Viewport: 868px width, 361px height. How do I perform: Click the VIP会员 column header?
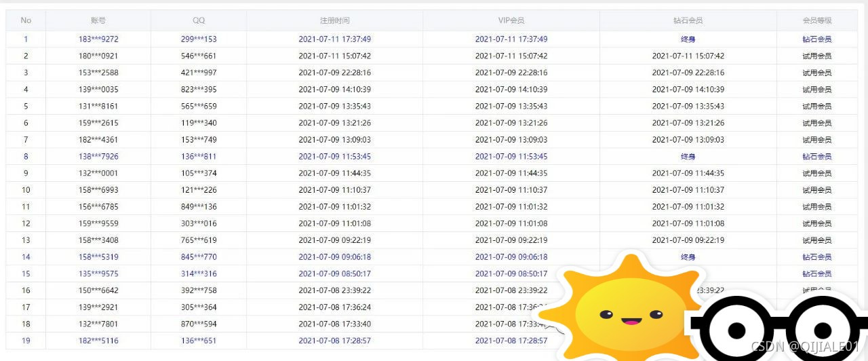(511, 20)
